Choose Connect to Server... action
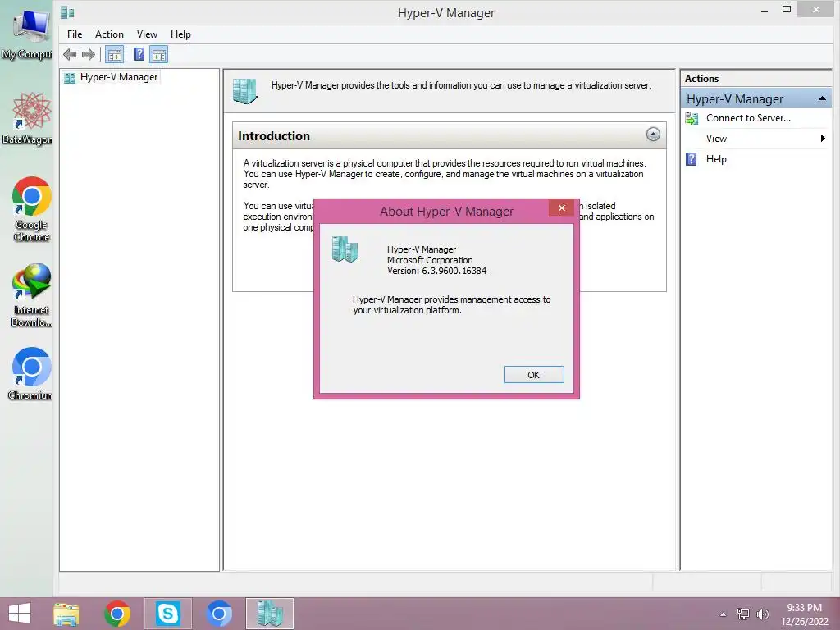The image size is (840, 630). point(748,118)
